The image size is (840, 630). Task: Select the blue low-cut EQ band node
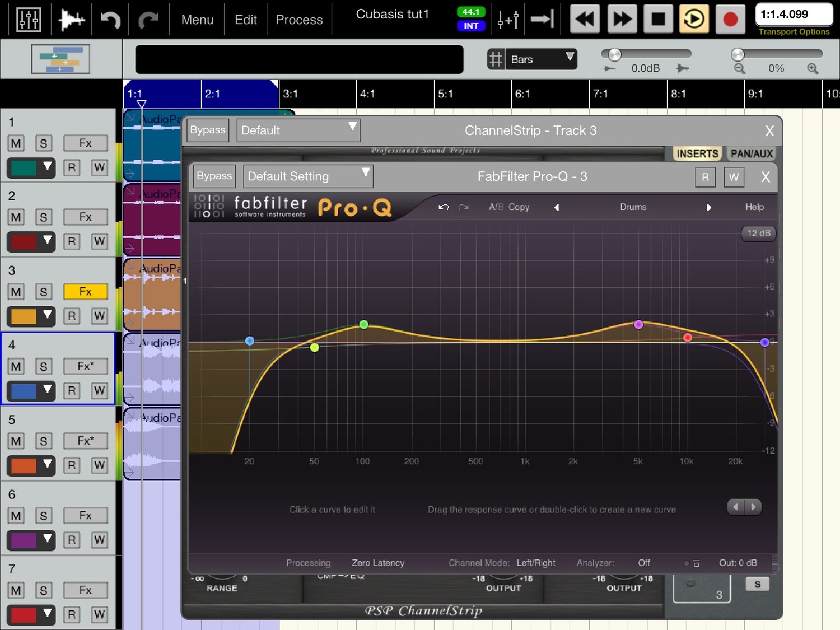[250, 341]
